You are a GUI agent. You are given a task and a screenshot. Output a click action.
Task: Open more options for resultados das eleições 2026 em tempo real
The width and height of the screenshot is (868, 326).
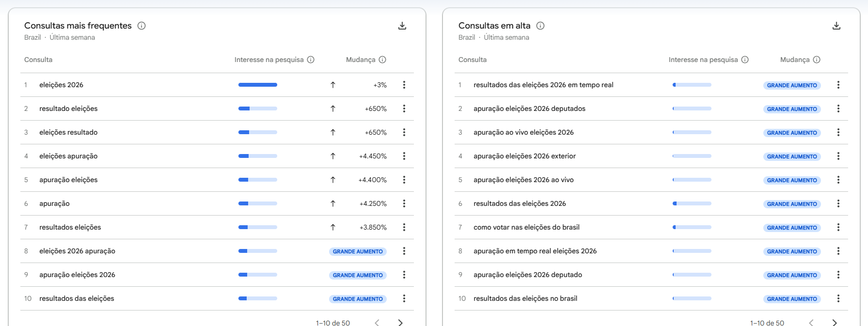pyautogui.click(x=838, y=85)
